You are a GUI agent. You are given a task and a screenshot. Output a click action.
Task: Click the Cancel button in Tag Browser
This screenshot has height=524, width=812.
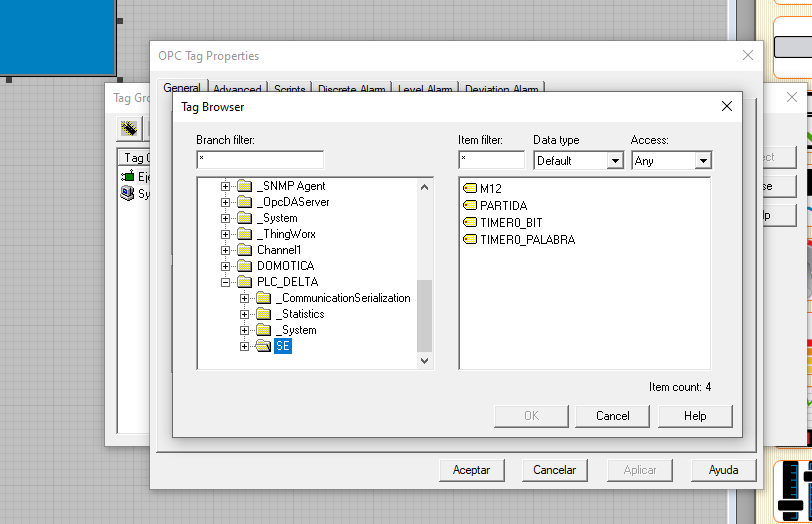[x=613, y=416]
